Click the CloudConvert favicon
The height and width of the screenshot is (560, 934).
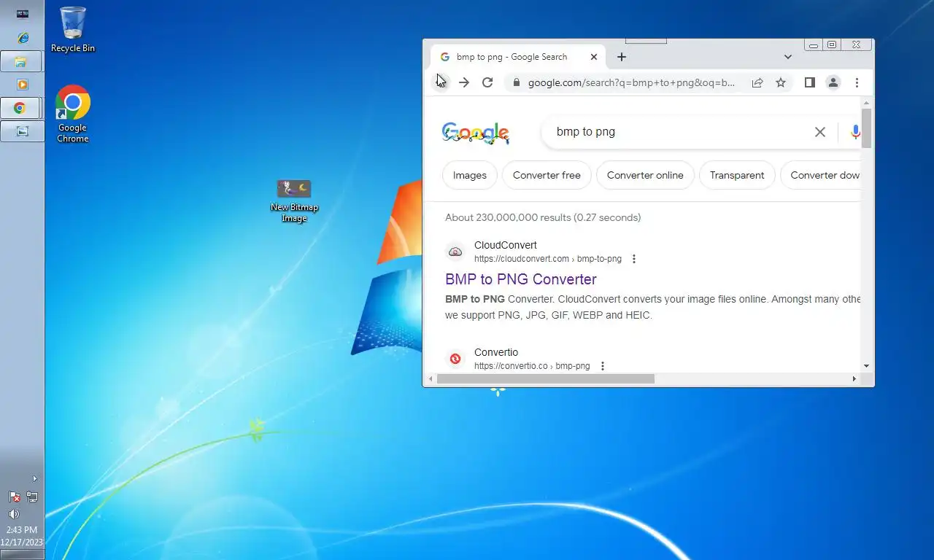[455, 252]
